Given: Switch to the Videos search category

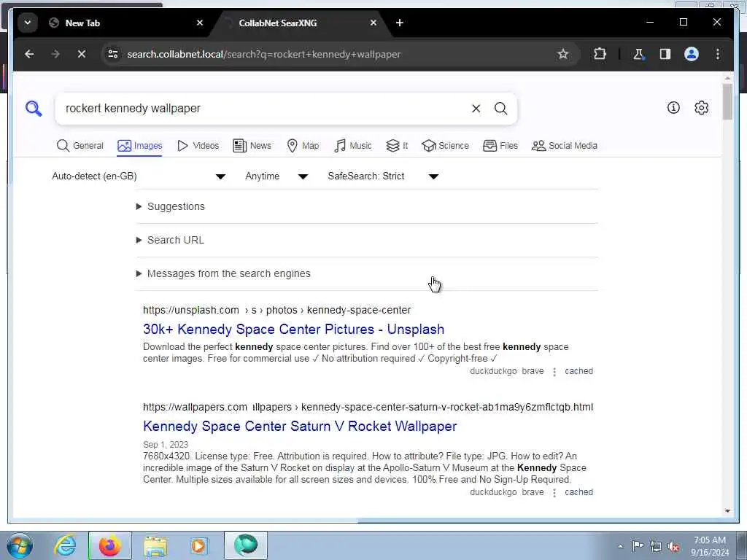Looking at the screenshot, I should coord(198,146).
